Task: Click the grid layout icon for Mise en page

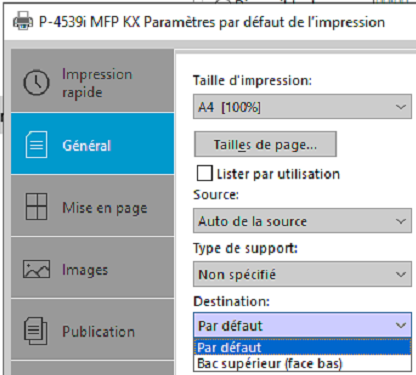Action: (36, 206)
